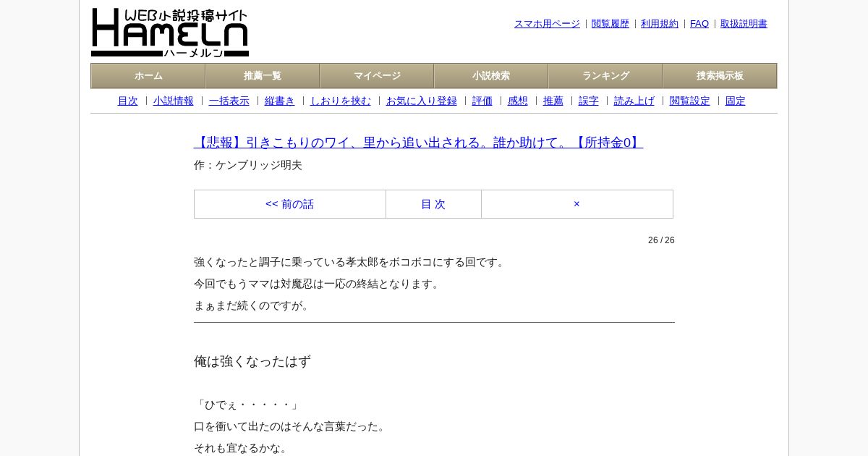Viewport: 868px width, 456px height.
Task: Click the page counter 26 / 26
Action: click(661, 240)
